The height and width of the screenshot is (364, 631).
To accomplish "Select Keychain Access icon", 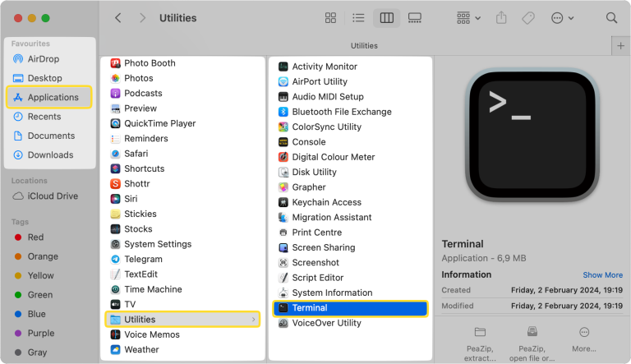I will pos(283,202).
